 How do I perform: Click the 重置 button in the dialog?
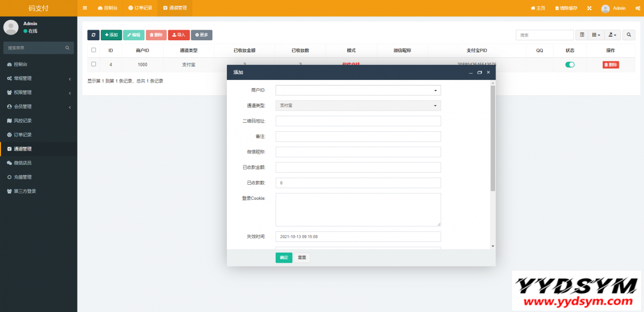tap(302, 258)
